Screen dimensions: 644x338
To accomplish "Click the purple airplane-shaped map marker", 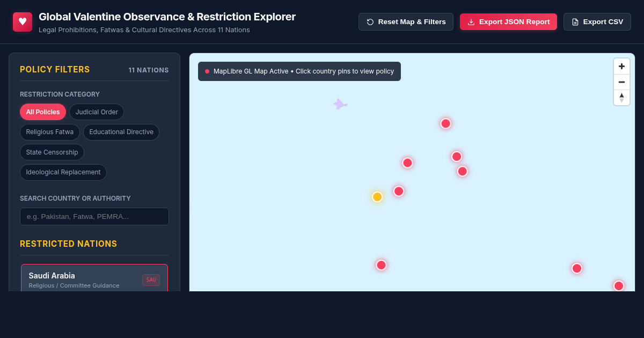I will (340, 104).
